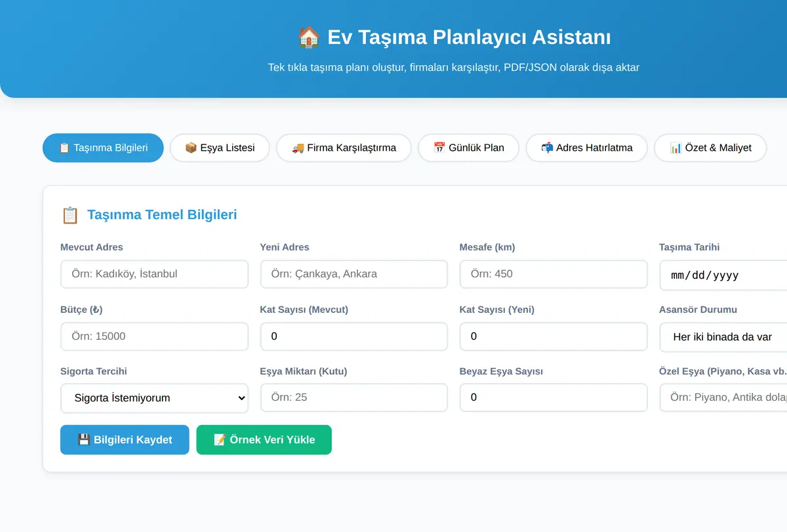Viewport: 787px width, 532px height.
Task: Click into the Yeni Adres field
Action: [x=354, y=274]
